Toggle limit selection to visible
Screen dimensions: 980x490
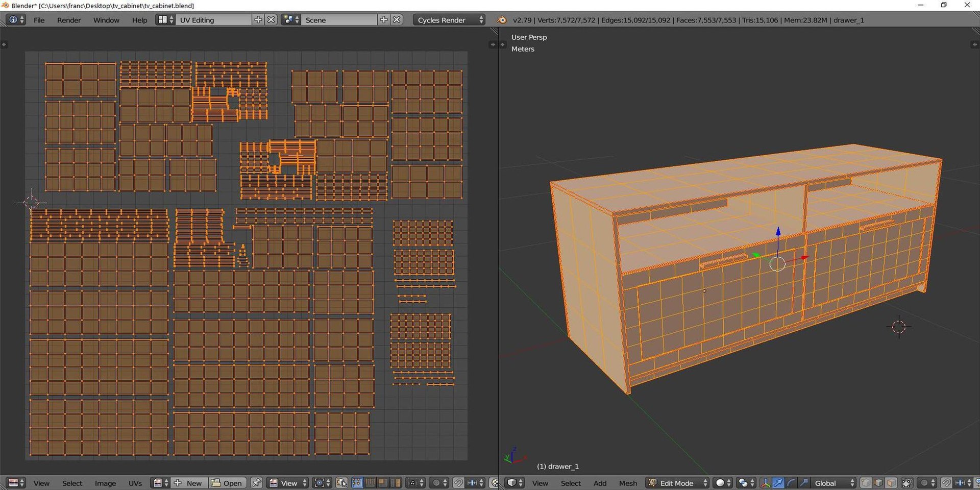click(x=907, y=483)
